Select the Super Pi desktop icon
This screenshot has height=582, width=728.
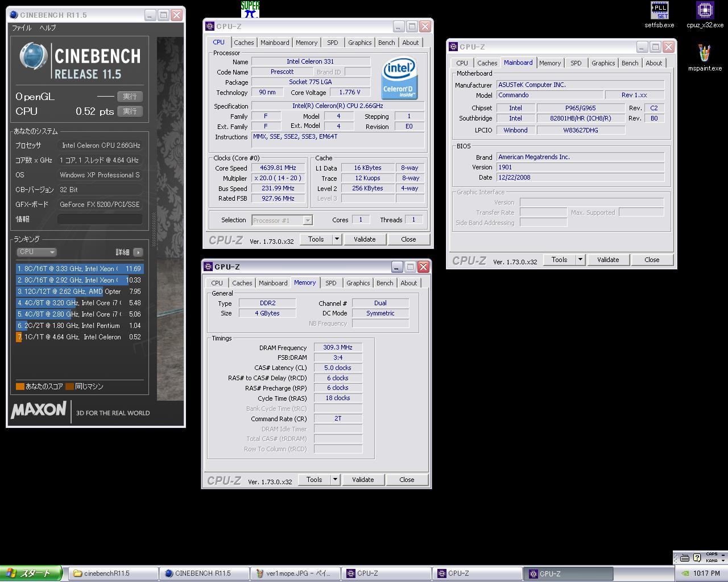(x=250, y=9)
